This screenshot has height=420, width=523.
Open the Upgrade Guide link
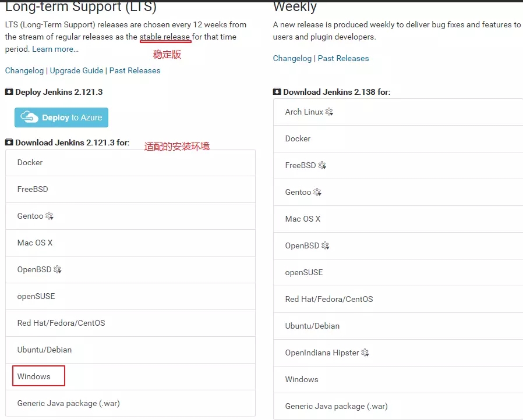76,70
